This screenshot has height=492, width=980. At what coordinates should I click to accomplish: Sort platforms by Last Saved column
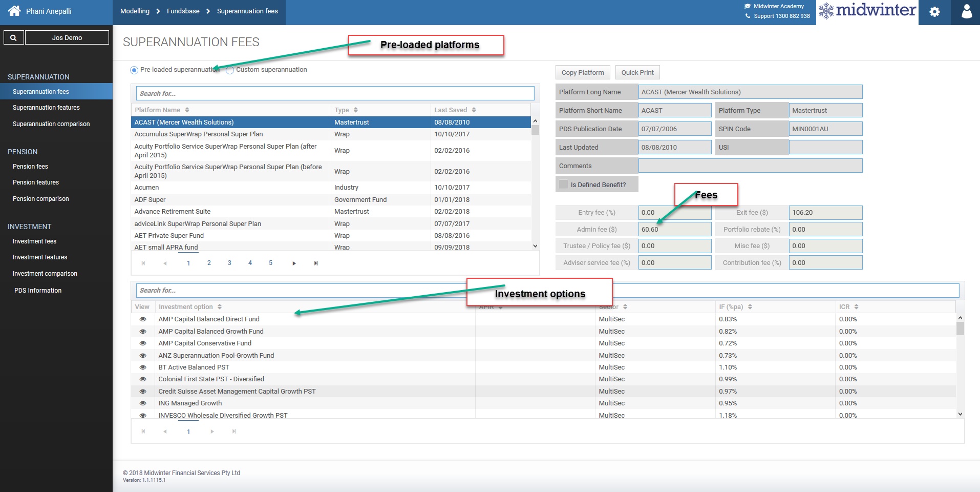point(474,110)
